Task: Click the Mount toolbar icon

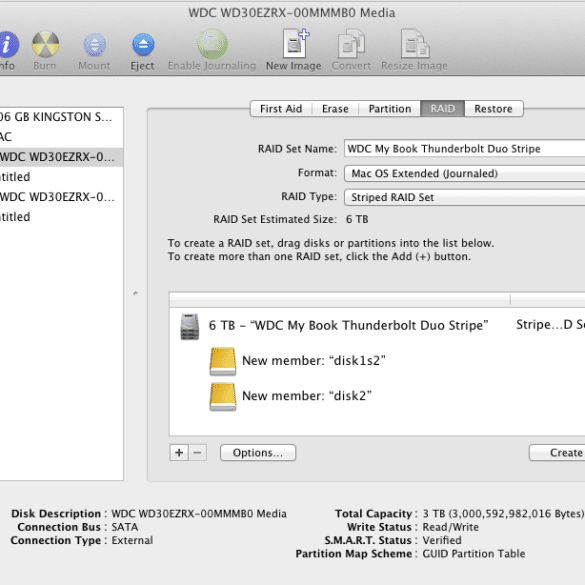Action: click(94, 44)
